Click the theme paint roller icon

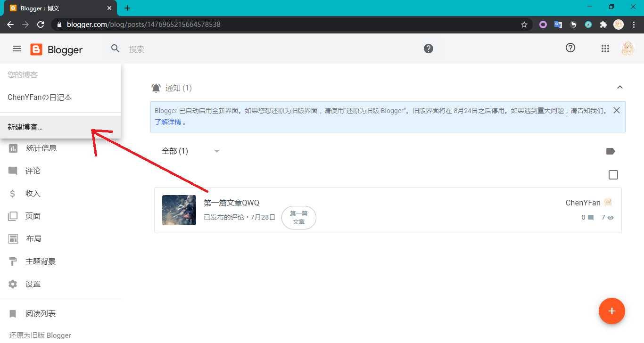point(13,261)
